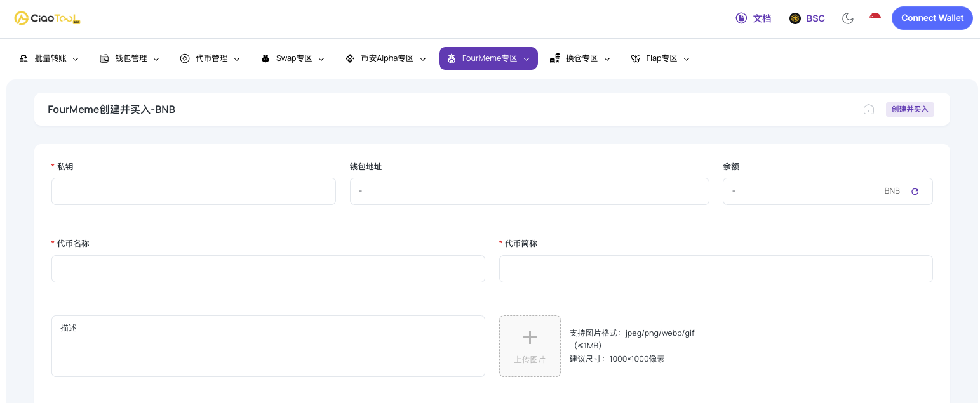Expand the 代币管理 dropdown menu
Viewport: 980px width, 403px height.
click(210, 58)
